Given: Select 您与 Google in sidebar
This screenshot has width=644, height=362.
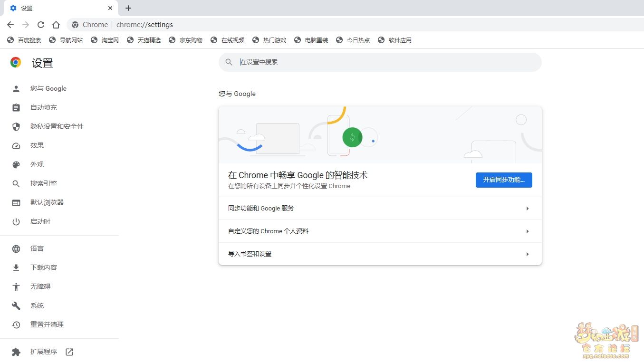Looking at the screenshot, I should click(48, 88).
